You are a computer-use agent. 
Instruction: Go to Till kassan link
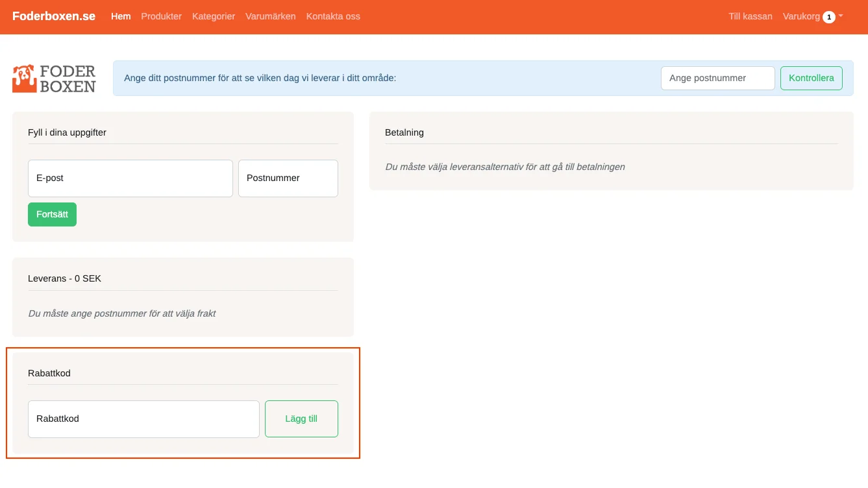750,16
